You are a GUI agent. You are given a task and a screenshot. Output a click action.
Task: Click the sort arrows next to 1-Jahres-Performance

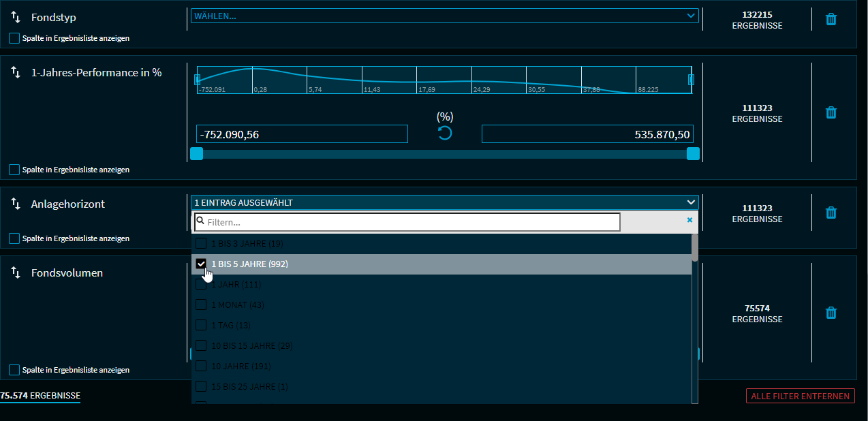[x=16, y=72]
